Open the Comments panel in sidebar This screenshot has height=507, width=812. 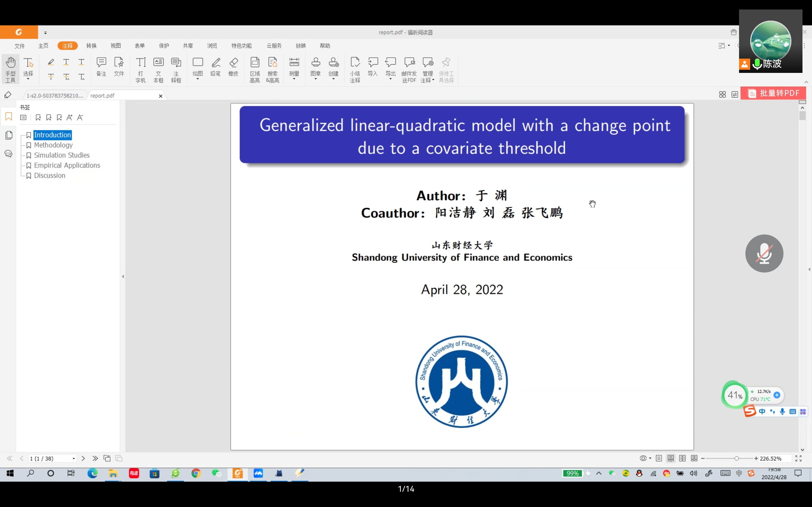pyautogui.click(x=9, y=154)
